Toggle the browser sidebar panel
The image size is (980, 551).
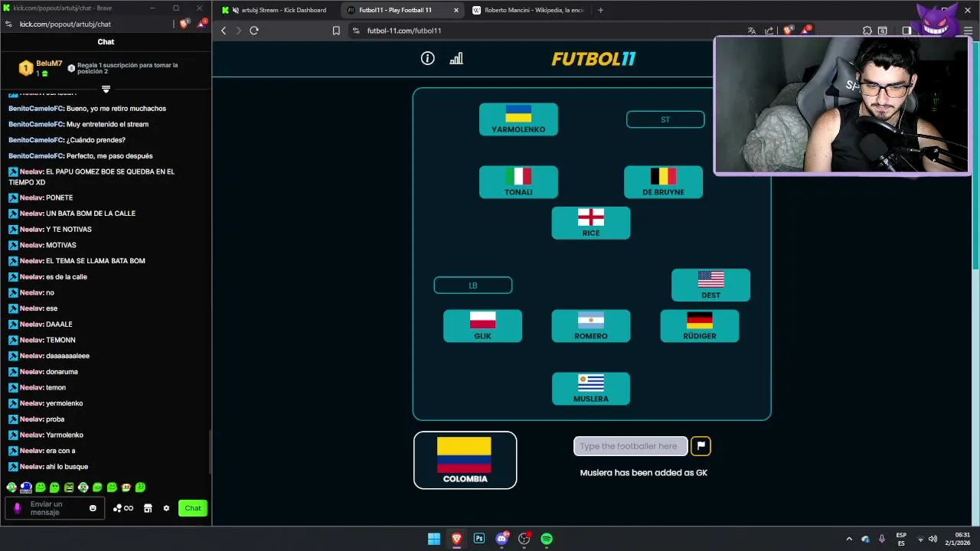[906, 31]
